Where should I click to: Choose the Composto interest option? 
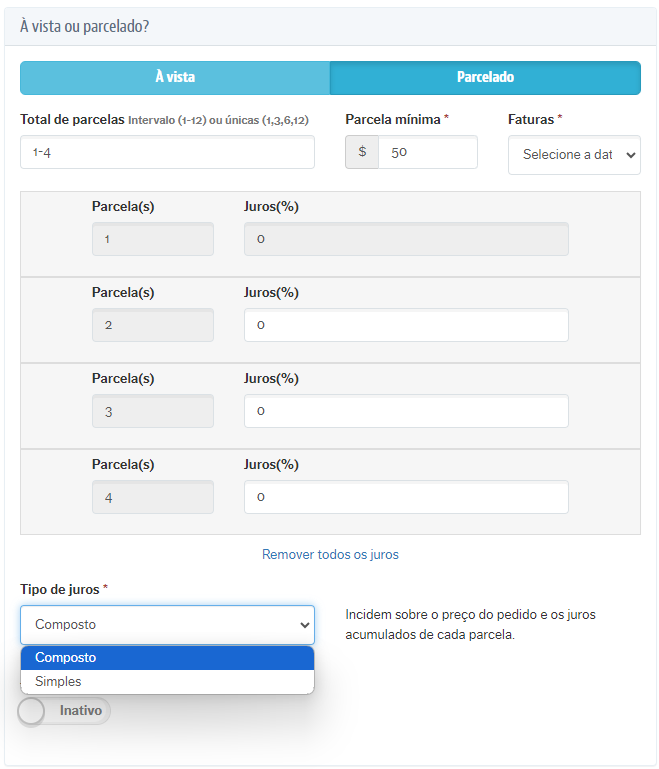coord(167,658)
